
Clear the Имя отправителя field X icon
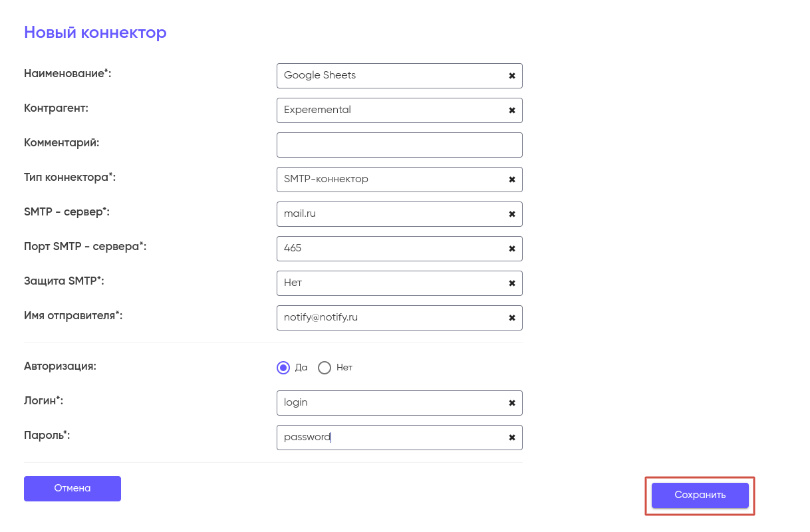point(512,318)
